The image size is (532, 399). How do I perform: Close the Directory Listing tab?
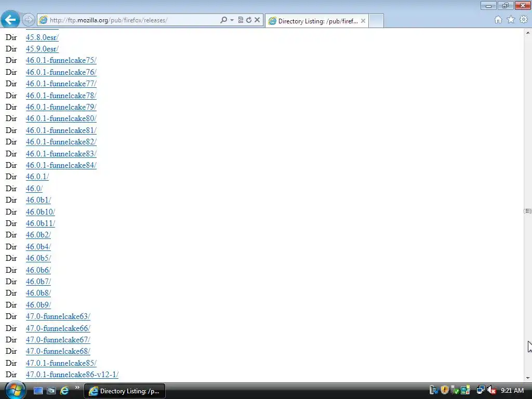click(x=363, y=21)
